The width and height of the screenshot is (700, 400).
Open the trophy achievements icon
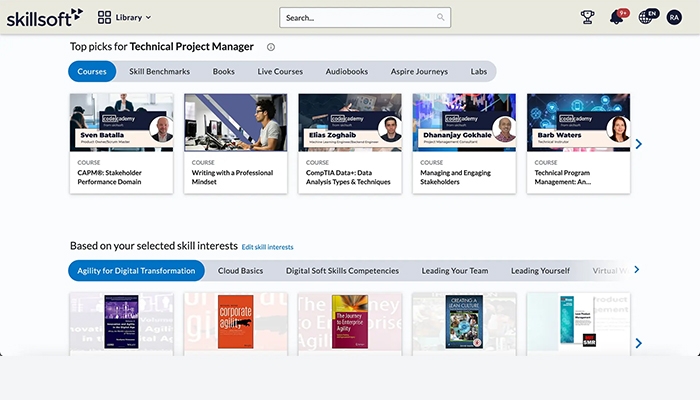(588, 17)
